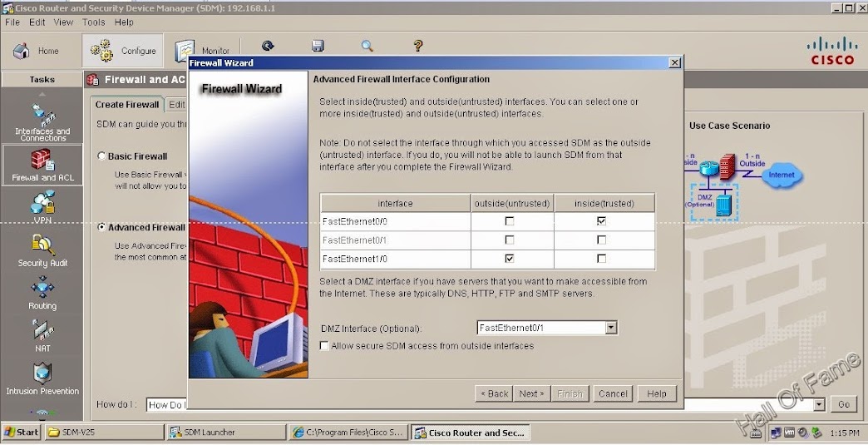This screenshot has width=868, height=445.
Task: Click the Cisco Router and Sec taskbar item
Action: (471, 433)
